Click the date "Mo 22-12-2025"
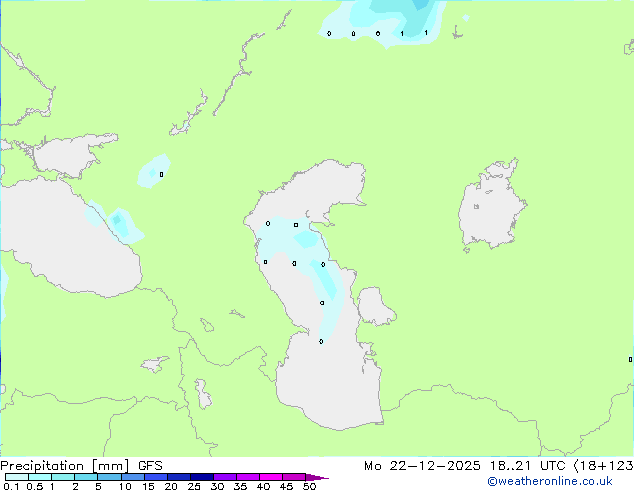634x490 pixels. (422, 466)
